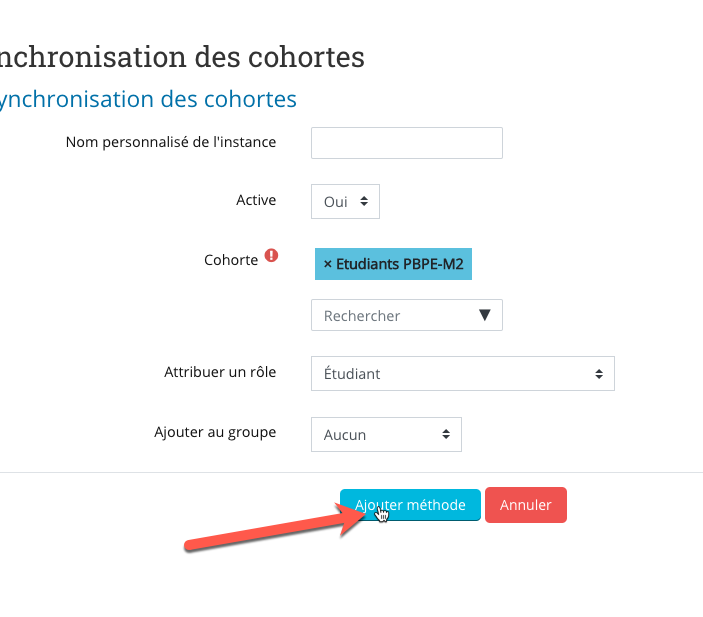The image size is (703, 617).
Task: Select the Etudiants PBPE-M2 cohort tag
Action: pyautogui.click(x=393, y=264)
